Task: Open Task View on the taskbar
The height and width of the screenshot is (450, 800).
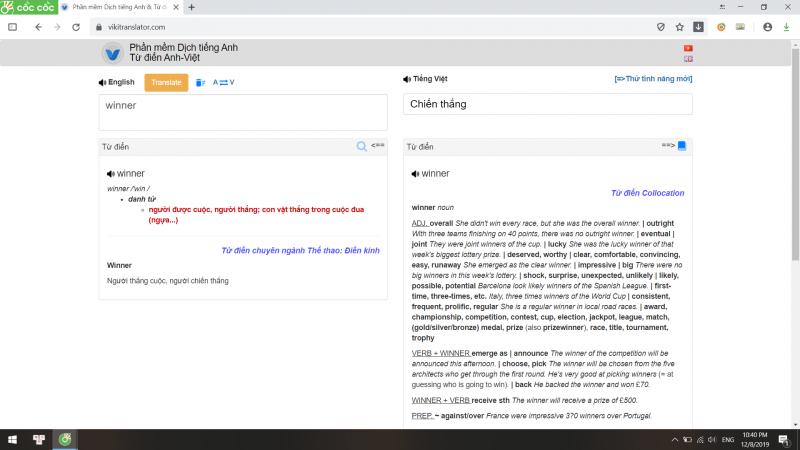Action: [39, 439]
